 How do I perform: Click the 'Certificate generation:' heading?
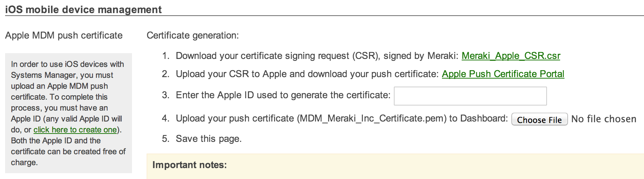coord(193,36)
